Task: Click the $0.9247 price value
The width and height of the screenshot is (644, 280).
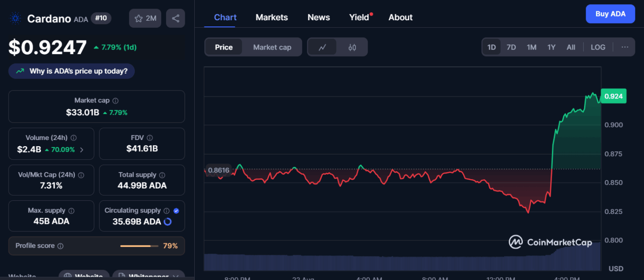Action: coord(48,47)
